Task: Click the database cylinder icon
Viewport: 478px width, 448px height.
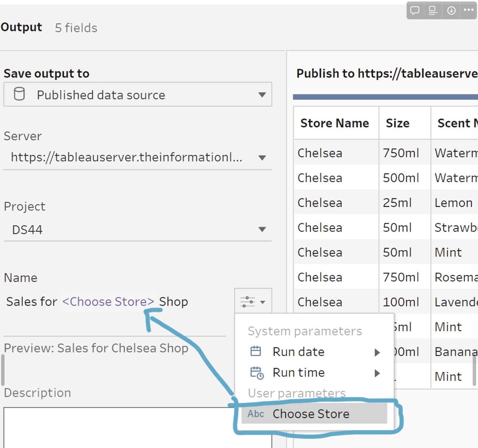Action: point(19,94)
